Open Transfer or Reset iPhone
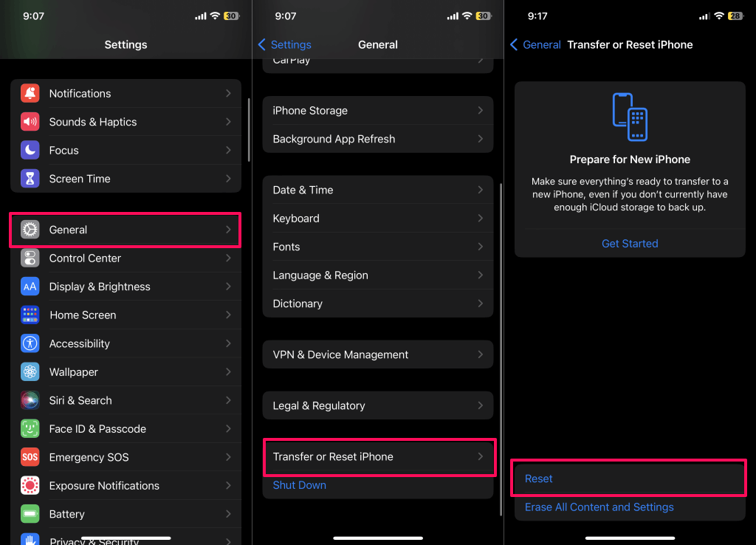 378,456
